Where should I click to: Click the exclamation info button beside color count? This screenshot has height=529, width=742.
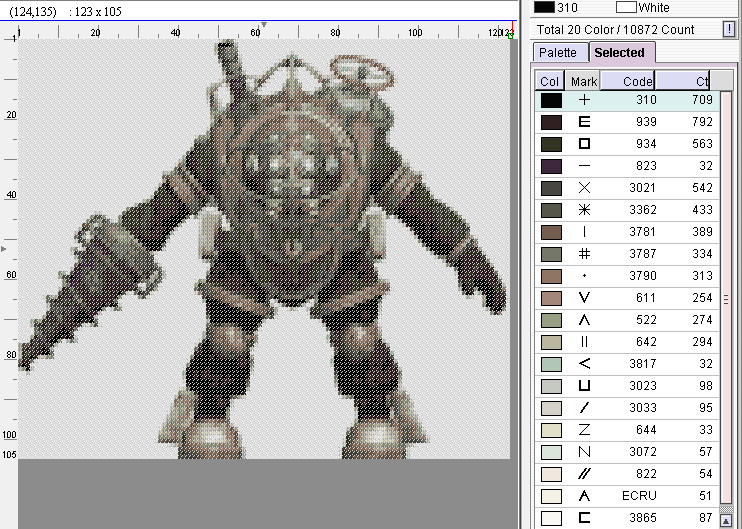pos(729,30)
